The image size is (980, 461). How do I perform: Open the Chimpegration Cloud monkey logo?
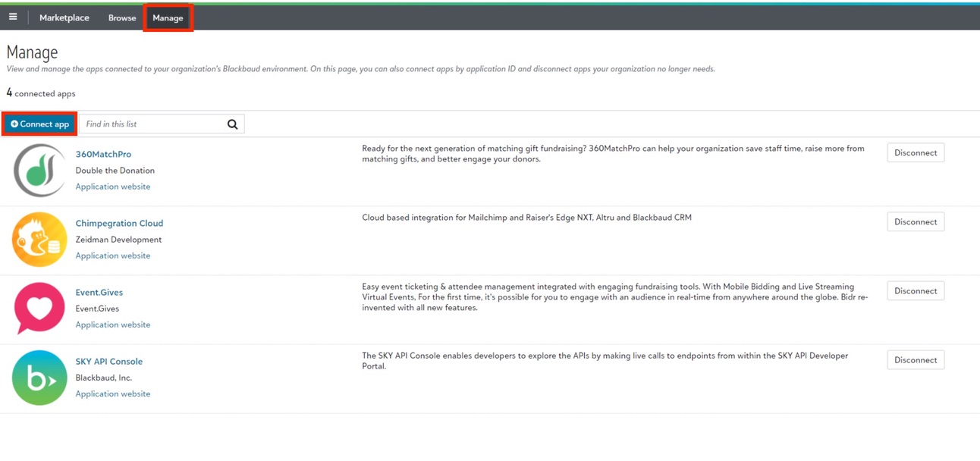[39, 240]
